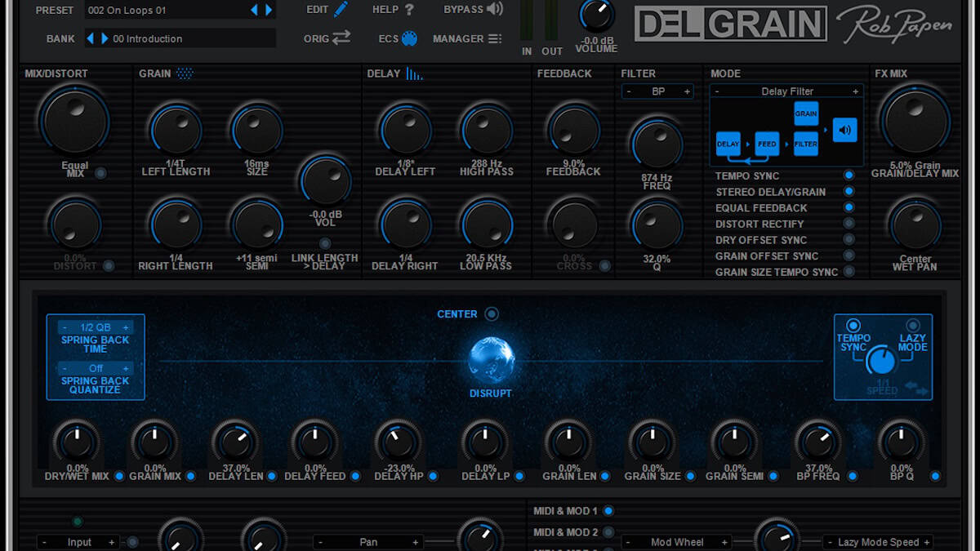Open the BP filter type dropdown
Screen dimensions: 980x551
coord(657,91)
